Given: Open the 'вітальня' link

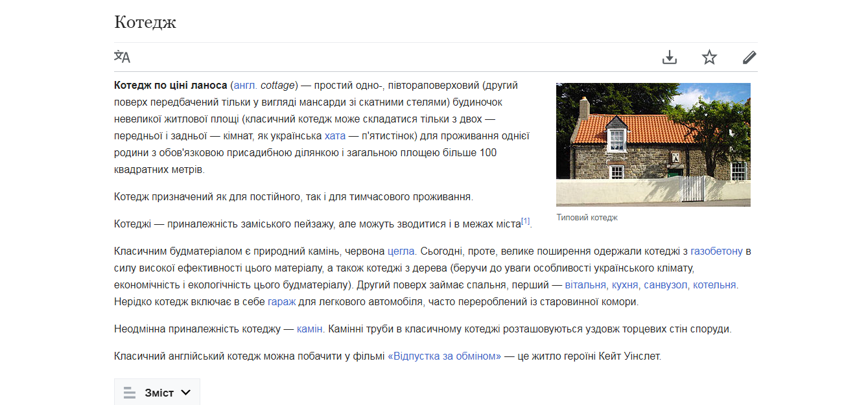Looking at the screenshot, I should click(585, 285).
